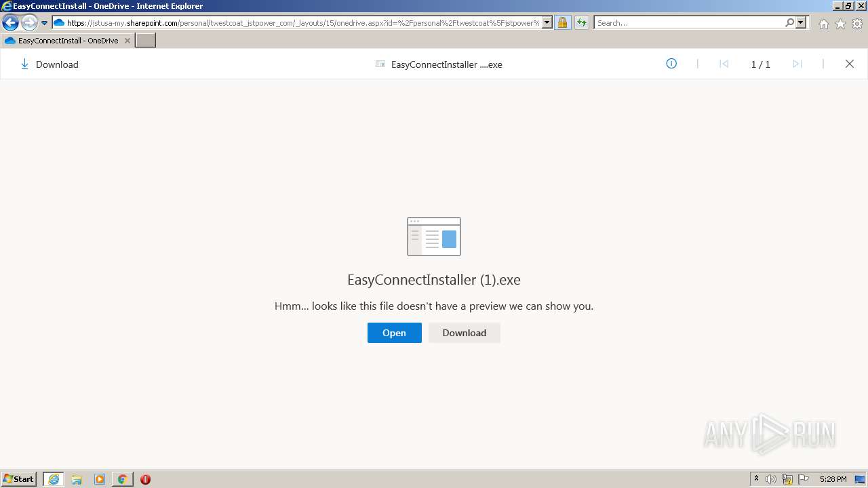Screen dimensions: 868x488
Task: Open the Windows Start menu
Action: 18,479
